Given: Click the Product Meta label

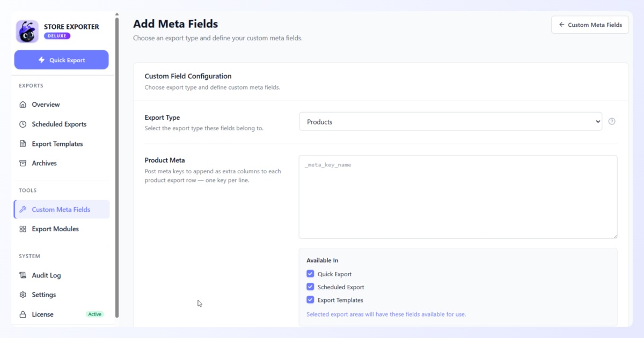Looking at the screenshot, I should click(165, 160).
